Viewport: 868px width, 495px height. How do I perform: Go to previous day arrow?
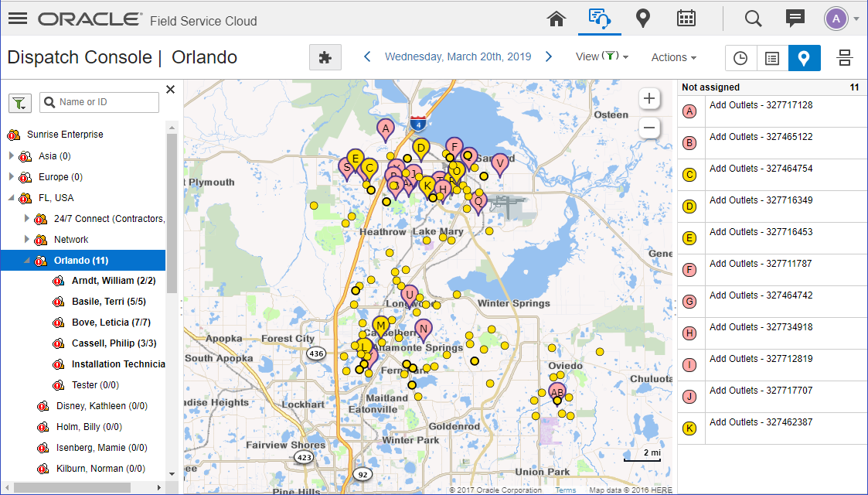click(x=367, y=56)
